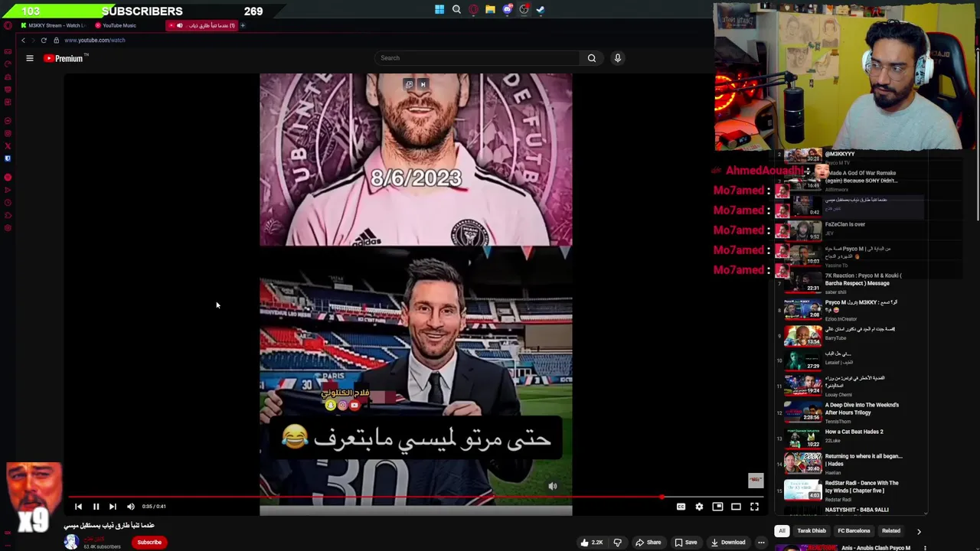Switch to the M3KKY Stream browser tab
980x551 pixels.
click(x=52, y=25)
